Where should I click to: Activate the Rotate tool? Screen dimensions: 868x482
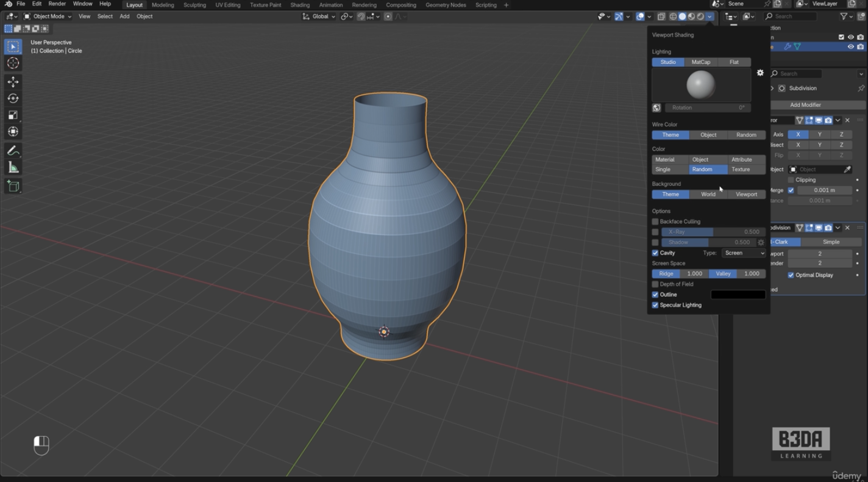(13, 98)
